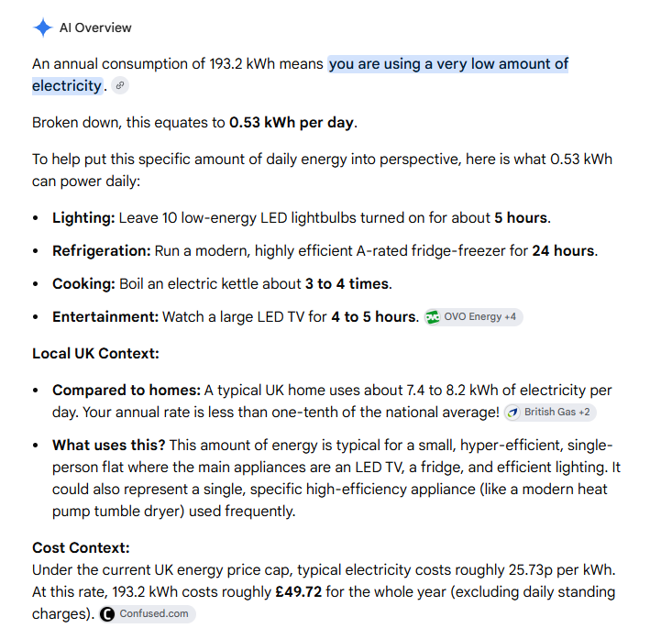Viewport: 672px width, 639px height.
Task: Click the 'Compared to homes:' bold label
Action: pos(127,391)
